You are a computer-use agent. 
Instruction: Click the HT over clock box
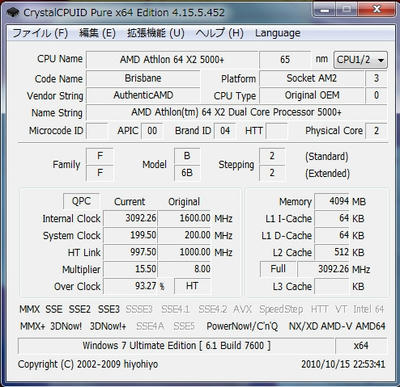click(192, 286)
